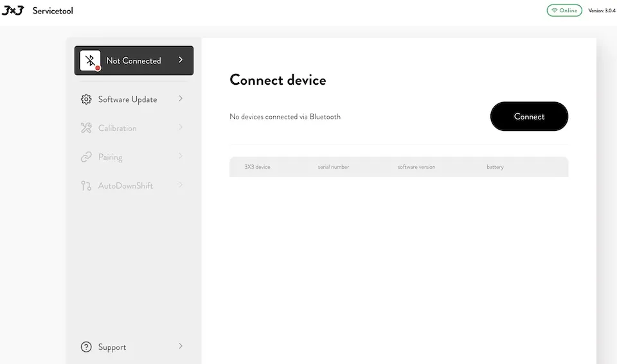
Task: Click the Servicetool title text
Action: pyautogui.click(x=53, y=11)
